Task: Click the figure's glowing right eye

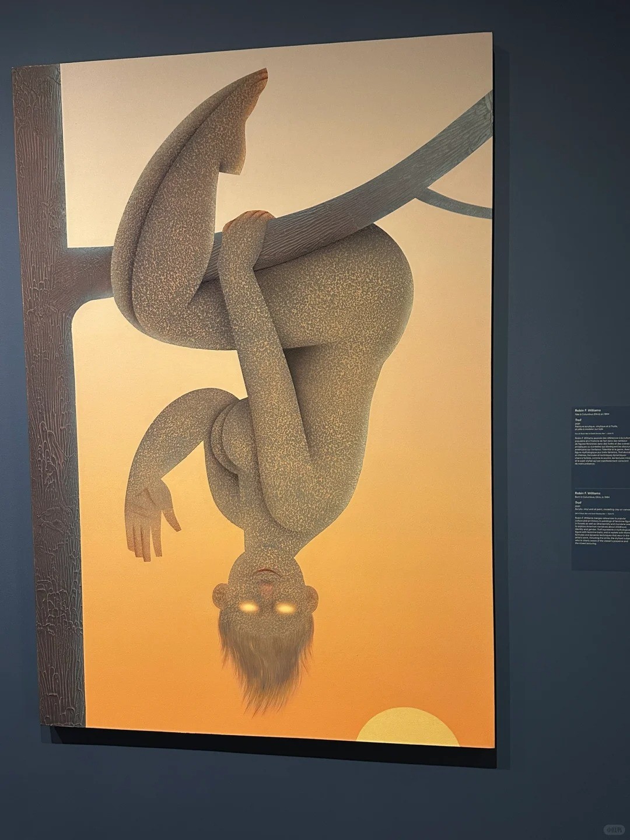Action: point(283,608)
